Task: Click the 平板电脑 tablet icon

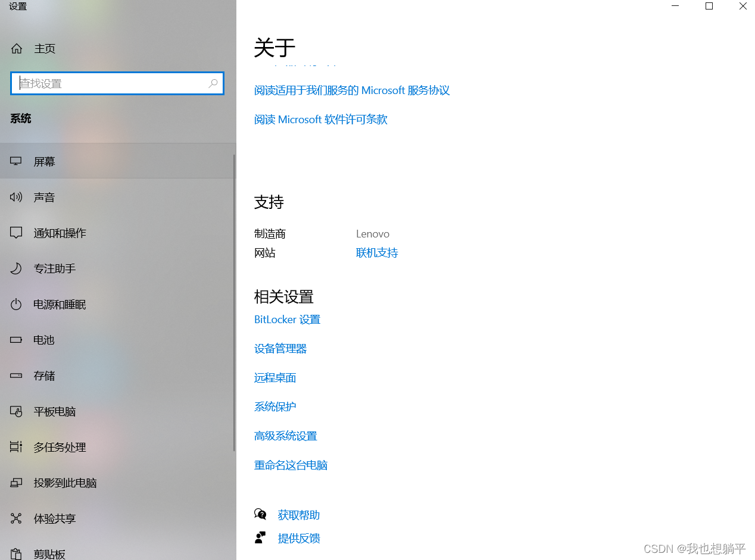Action: [x=16, y=411]
